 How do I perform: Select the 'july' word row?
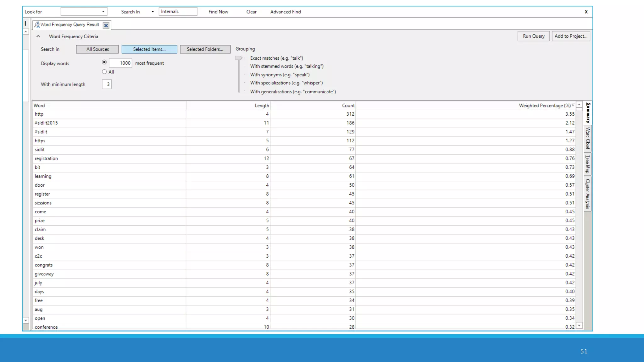(304, 283)
